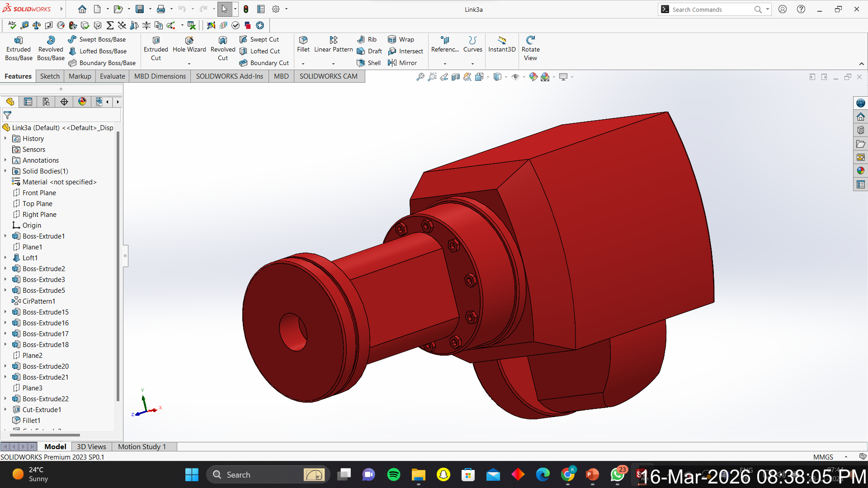
Task: Activate the Revolved Cut tool
Action: (223, 48)
